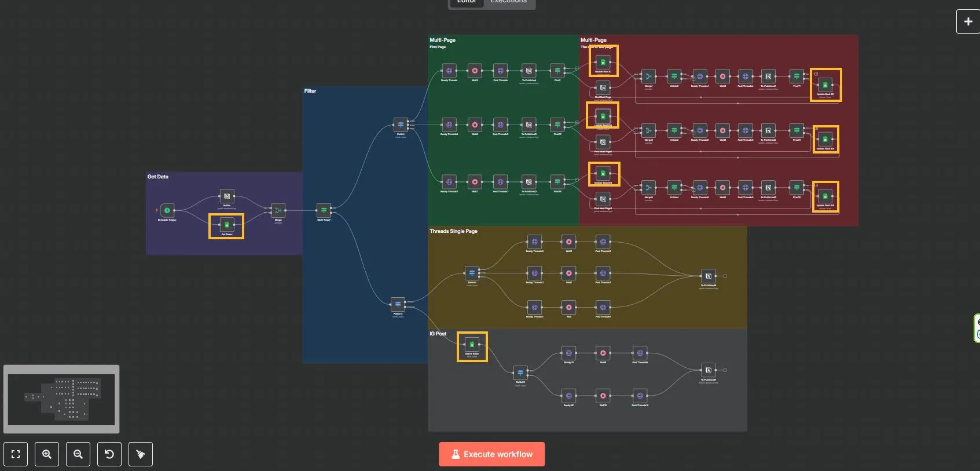Select the Merge node in Get Data
980x471 pixels.
[x=278, y=210]
